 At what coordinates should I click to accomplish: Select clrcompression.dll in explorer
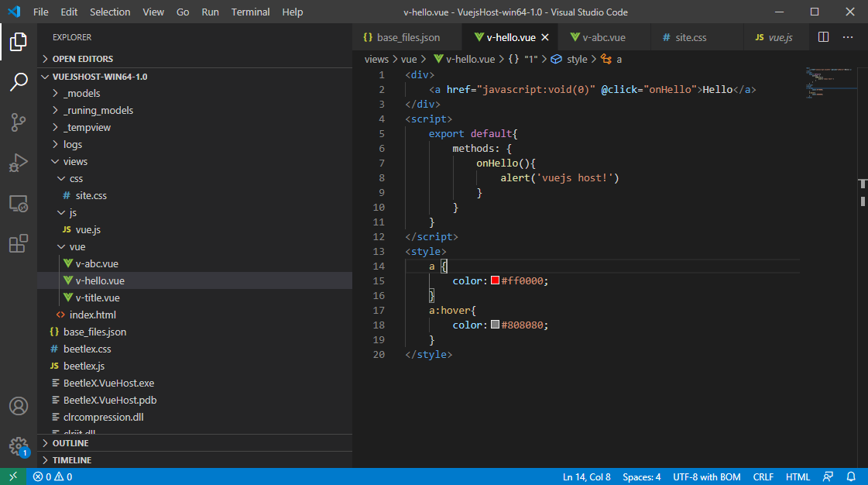point(194,418)
